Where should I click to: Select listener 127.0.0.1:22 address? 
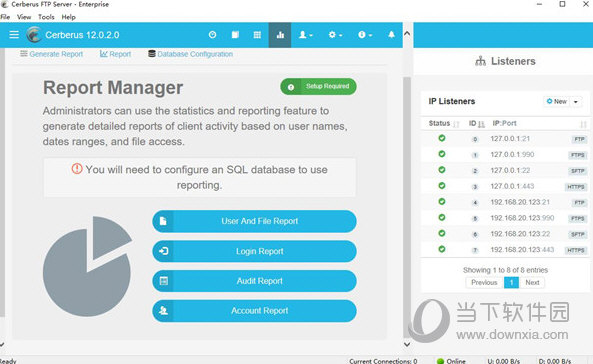pyautogui.click(x=510, y=171)
